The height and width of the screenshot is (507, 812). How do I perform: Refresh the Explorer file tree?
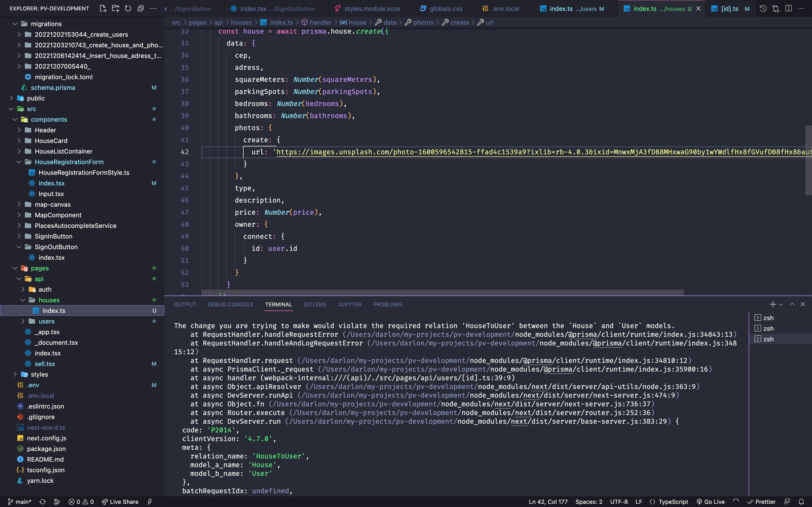(128, 8)
